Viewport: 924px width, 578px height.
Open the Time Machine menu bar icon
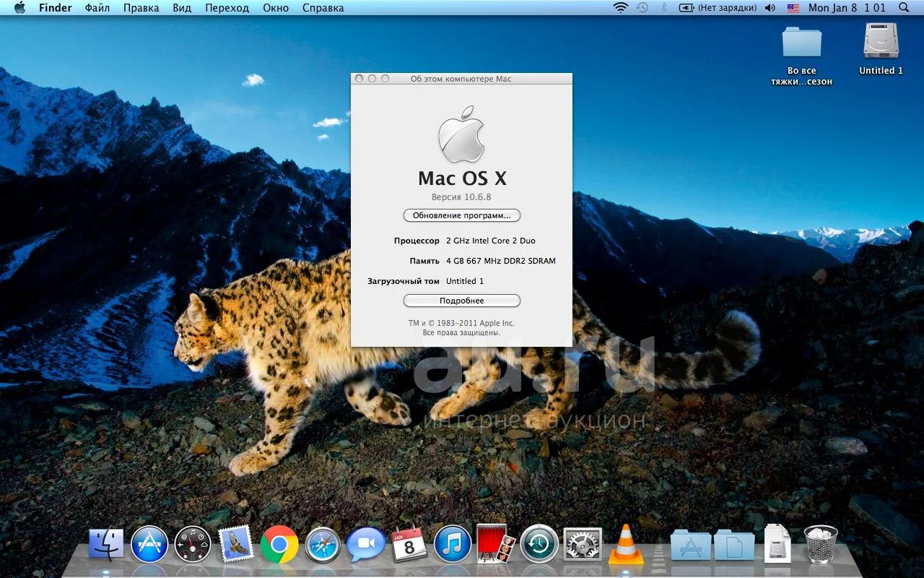pyautogui.click(x=642, y=8)
